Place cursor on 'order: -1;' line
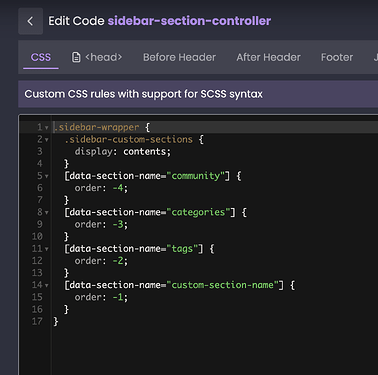 pos(101,297)
